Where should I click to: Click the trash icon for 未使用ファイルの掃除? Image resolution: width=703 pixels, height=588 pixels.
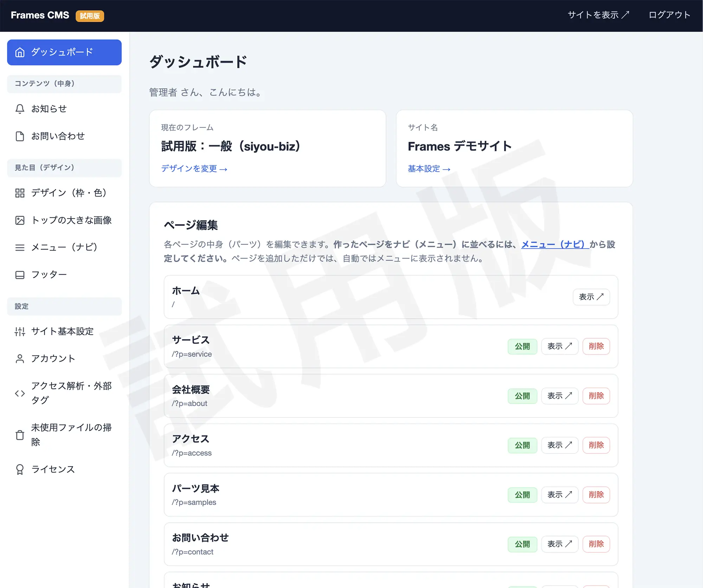click(20, 435)
